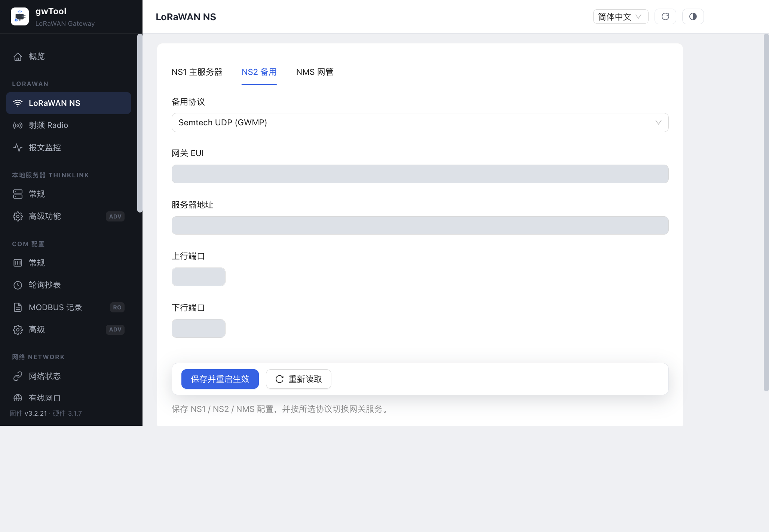The image size is (769, 532).
Task: Click the ADV badge beside 高级功能
Action: point(115,217)
